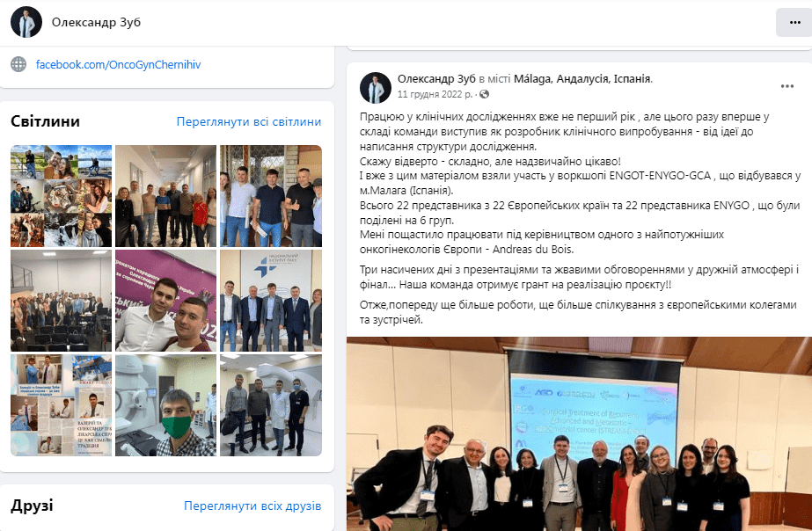The image size is (812, 531).
Task: Click the Олександр Зуб name in the post header
Action: (x=436, y=78)
